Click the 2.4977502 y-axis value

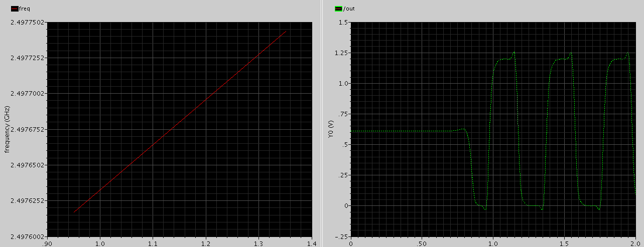[27, 22]
